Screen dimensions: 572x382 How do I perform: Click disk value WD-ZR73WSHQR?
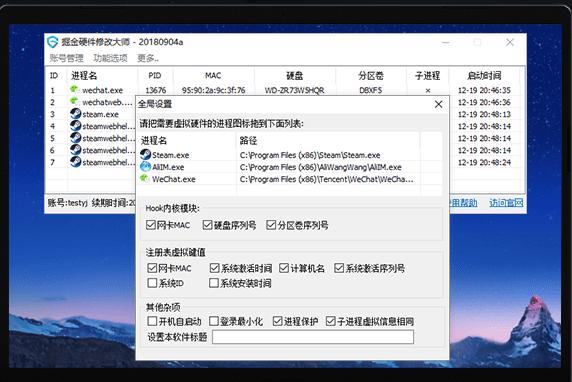pos(294,90)
